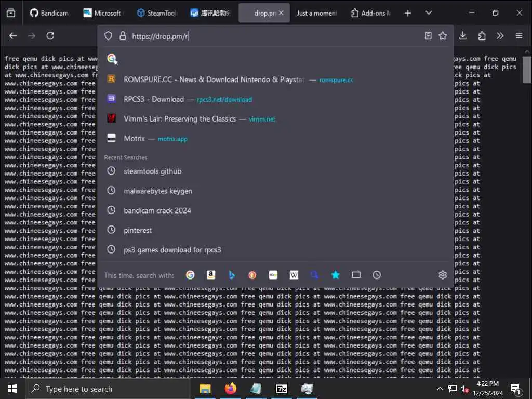The image size is (532, 399).
Task: Switch to the Just a moment tab
Action: (x=316, y=13)
